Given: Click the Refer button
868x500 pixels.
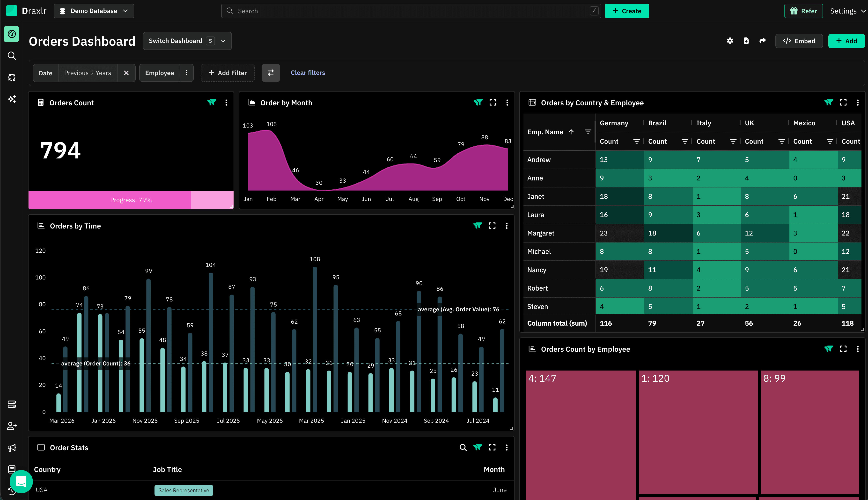Looking at the screenshot, I should point(803,11).
